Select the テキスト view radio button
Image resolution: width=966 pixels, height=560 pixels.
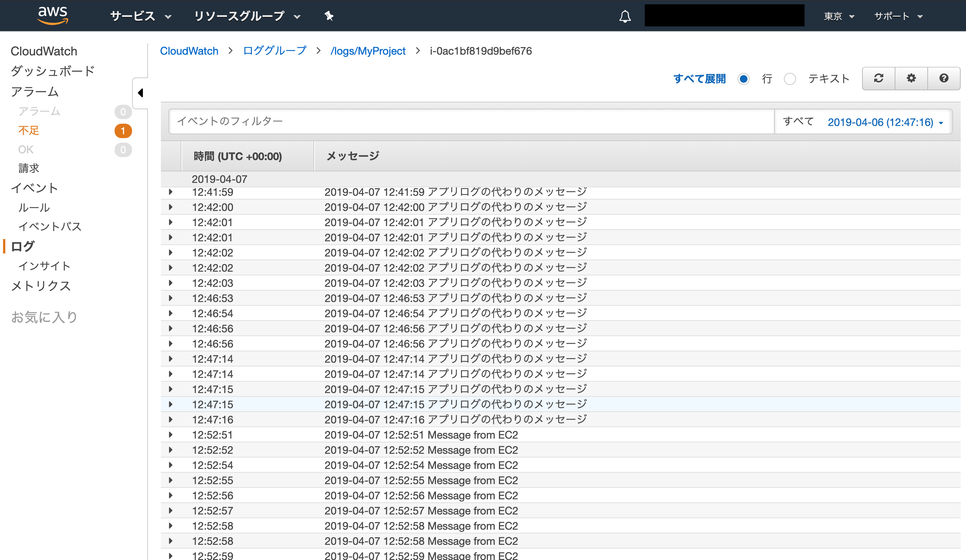click(790, 79)
